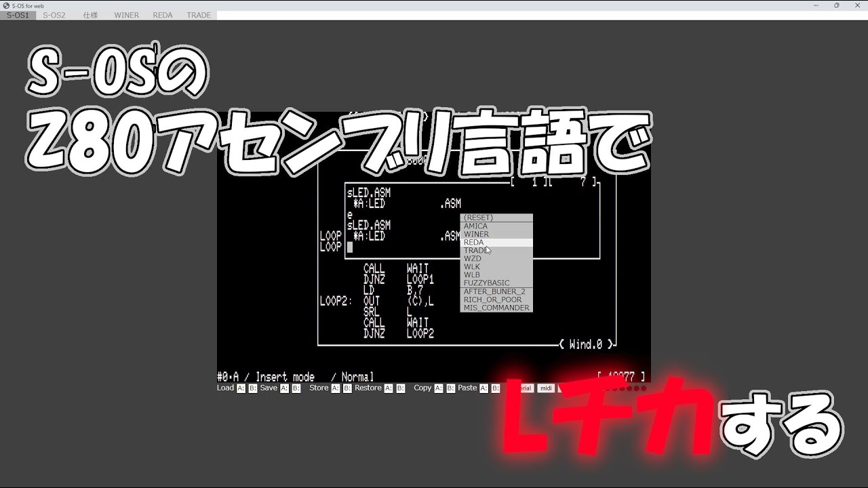This screenshot has height=488, width=868.
Task: Choose AFTER_BUNER_2 in the popup menu
Action: click(496, 291)
